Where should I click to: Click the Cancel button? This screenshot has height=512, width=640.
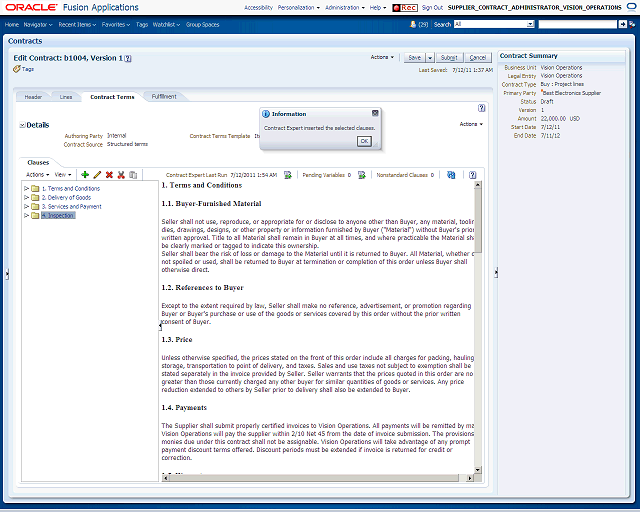(478, 58)
